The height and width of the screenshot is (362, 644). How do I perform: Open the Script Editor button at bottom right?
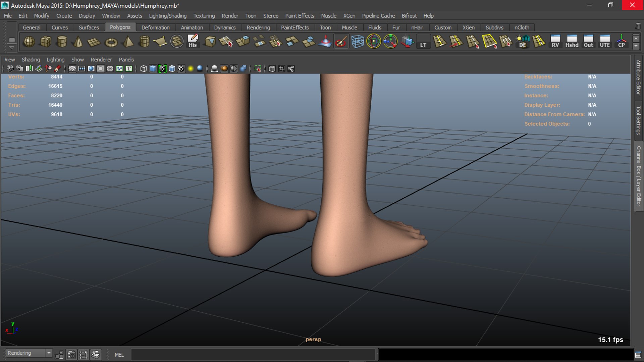pyautogui.click(x=638, y=354)
